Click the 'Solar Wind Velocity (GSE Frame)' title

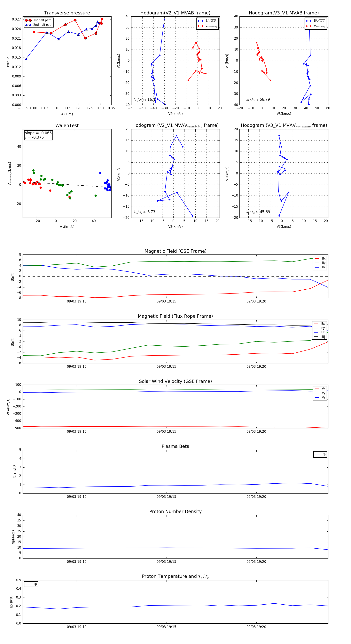[x=175, y=381]
